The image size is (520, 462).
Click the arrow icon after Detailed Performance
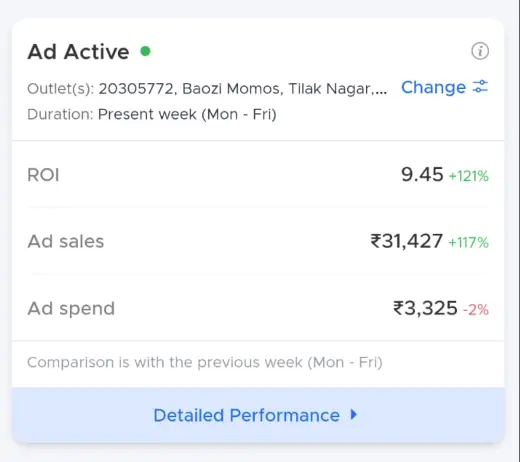pos(354,414)
